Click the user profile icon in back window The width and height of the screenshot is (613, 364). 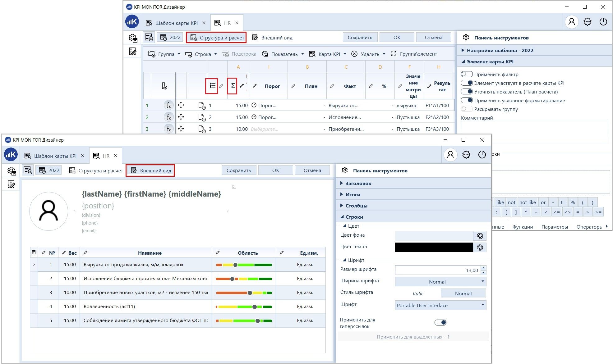(x=571, y=22)
